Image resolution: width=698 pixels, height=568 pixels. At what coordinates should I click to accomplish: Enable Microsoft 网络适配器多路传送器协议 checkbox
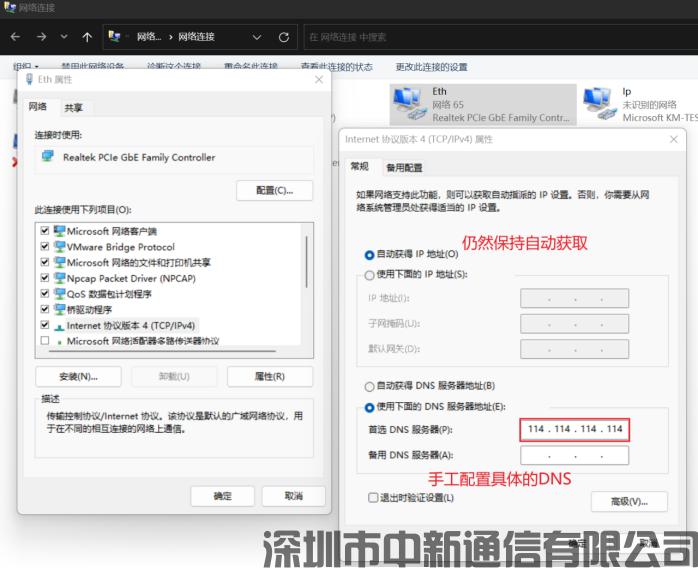45,341
